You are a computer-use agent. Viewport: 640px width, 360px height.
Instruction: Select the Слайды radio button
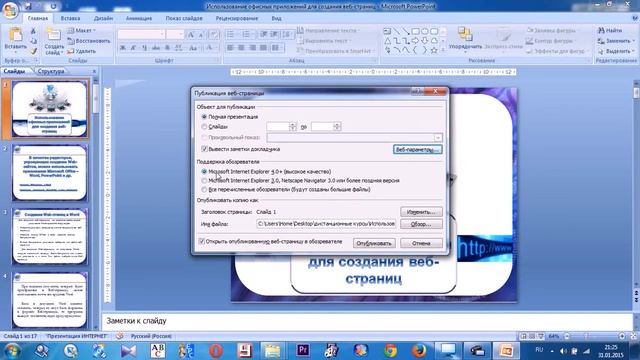[x=204, y=127]
